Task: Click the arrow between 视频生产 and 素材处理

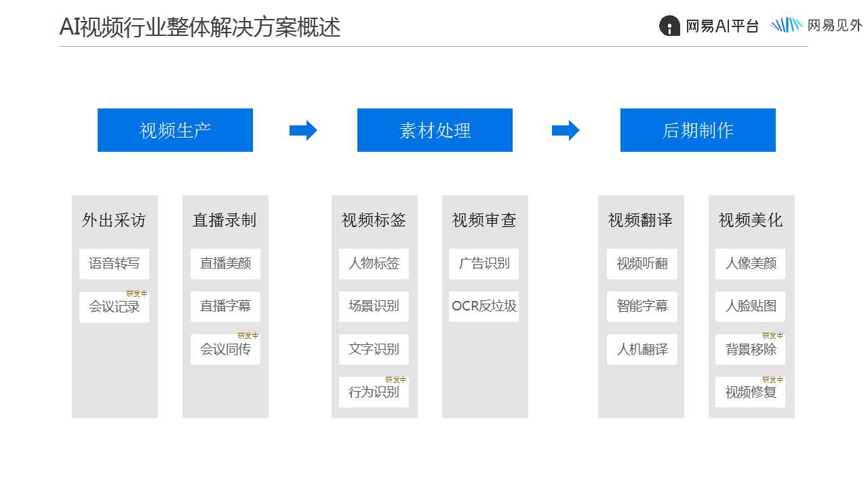Action: point(303,130)
